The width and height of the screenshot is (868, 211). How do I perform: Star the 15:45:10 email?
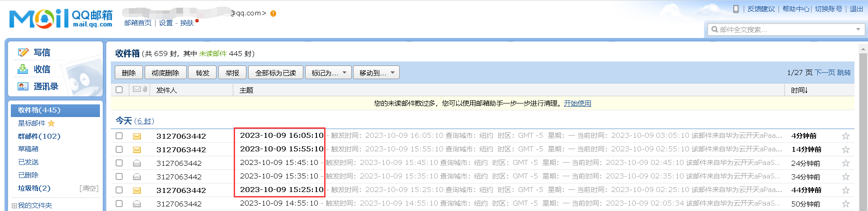tap(845, 163)
